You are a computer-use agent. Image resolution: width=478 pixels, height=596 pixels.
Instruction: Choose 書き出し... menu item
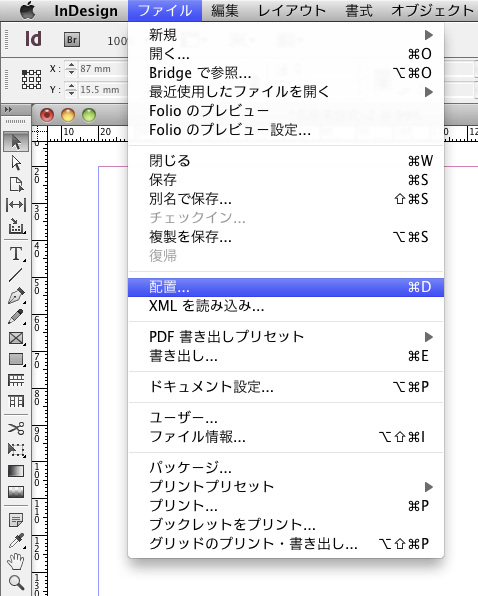point(286,356)
